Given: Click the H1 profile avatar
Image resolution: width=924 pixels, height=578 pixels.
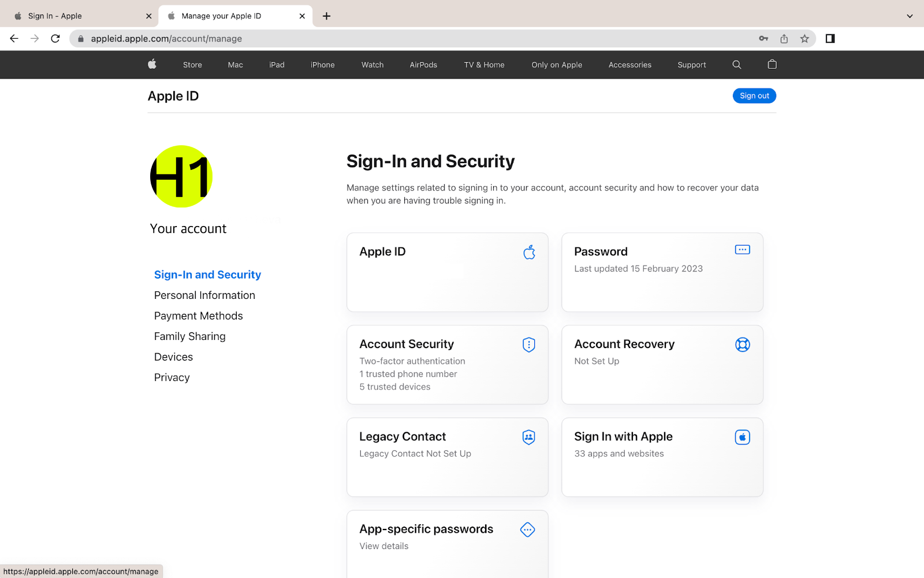Looking at the screenshot, I should [181, 177].
